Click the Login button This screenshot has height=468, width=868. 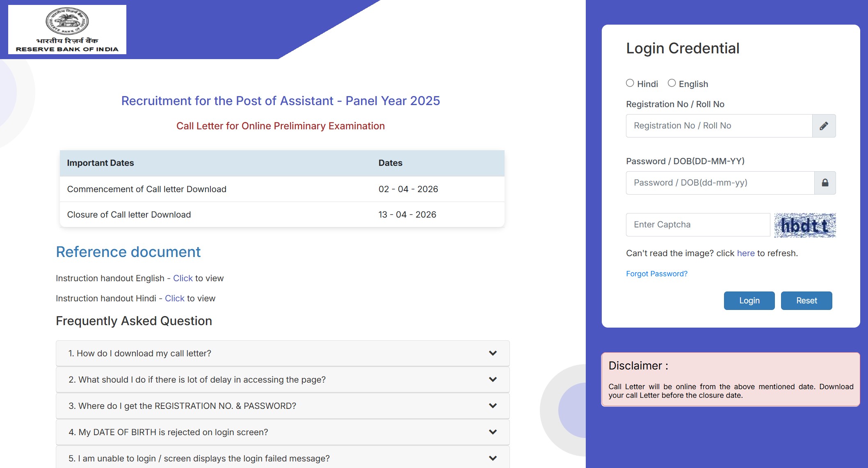coord(749,301)
